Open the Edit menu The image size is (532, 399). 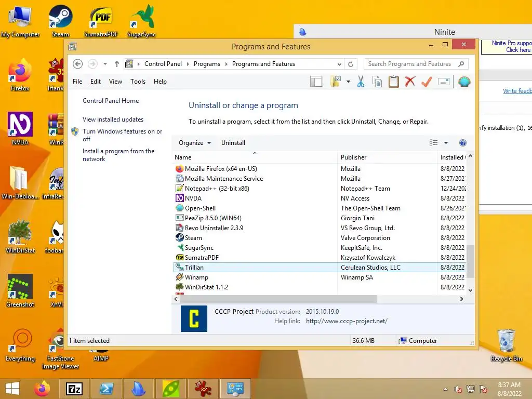pos(96,82)
